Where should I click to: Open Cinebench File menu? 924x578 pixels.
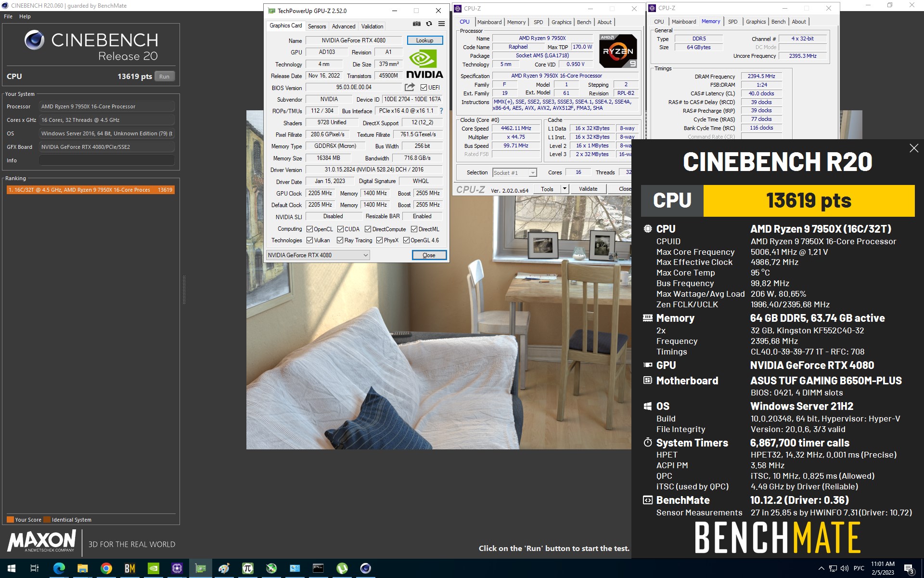coord(8,16)
